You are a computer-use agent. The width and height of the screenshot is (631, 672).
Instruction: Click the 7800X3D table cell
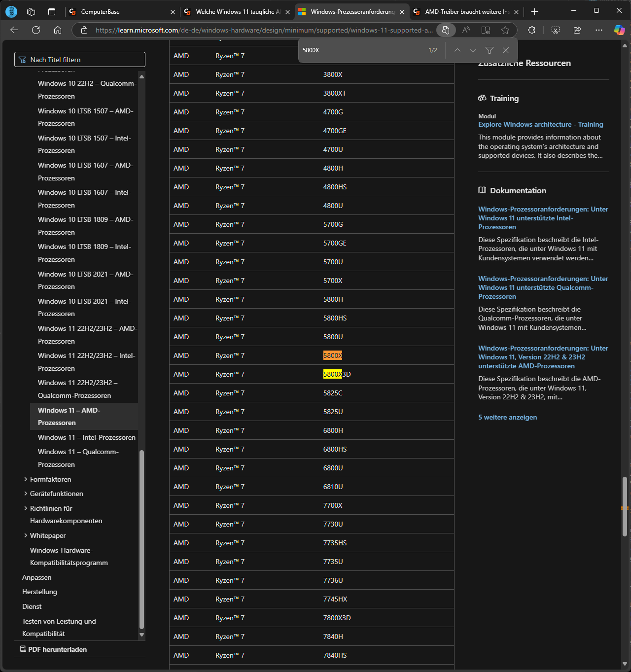[x=337, y=618]
